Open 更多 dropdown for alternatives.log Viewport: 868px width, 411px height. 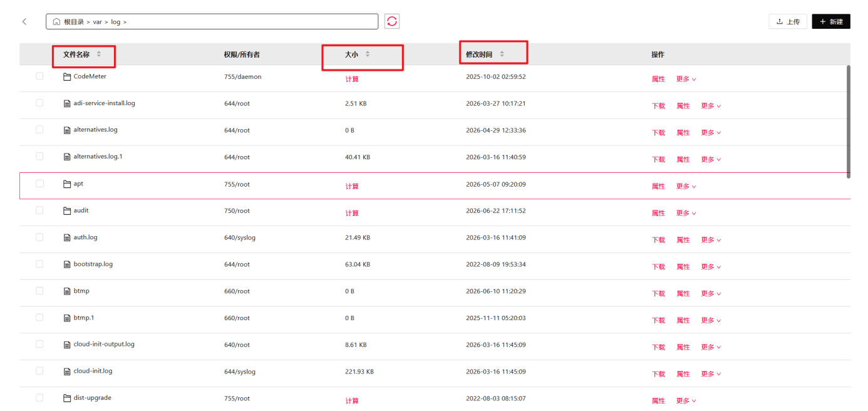[711, 133]
